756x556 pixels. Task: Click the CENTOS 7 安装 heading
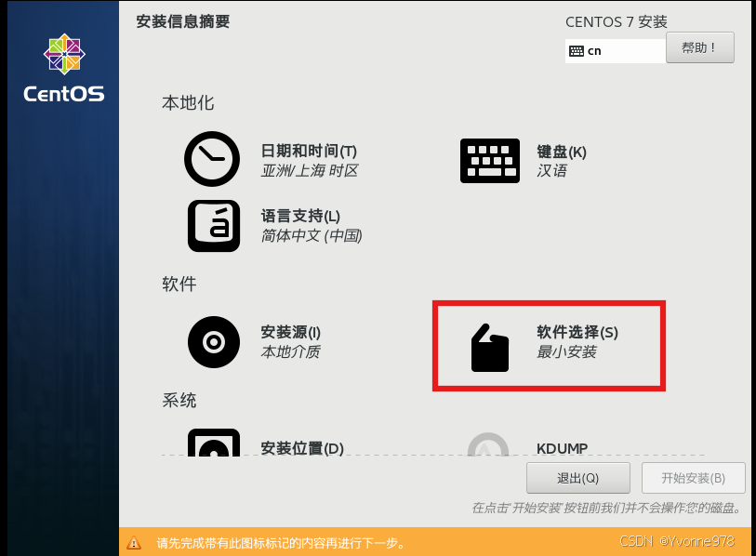(x=617, y=21)
